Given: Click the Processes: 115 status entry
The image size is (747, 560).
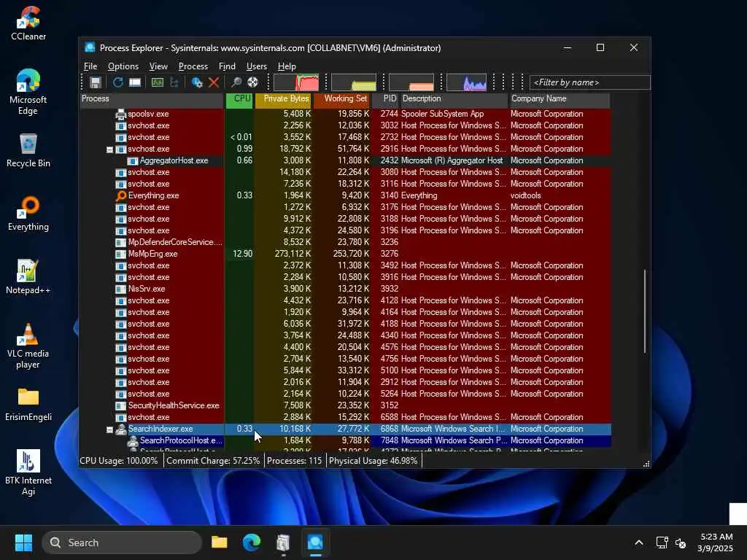Looking at the screenshot, I should [294, 461].
